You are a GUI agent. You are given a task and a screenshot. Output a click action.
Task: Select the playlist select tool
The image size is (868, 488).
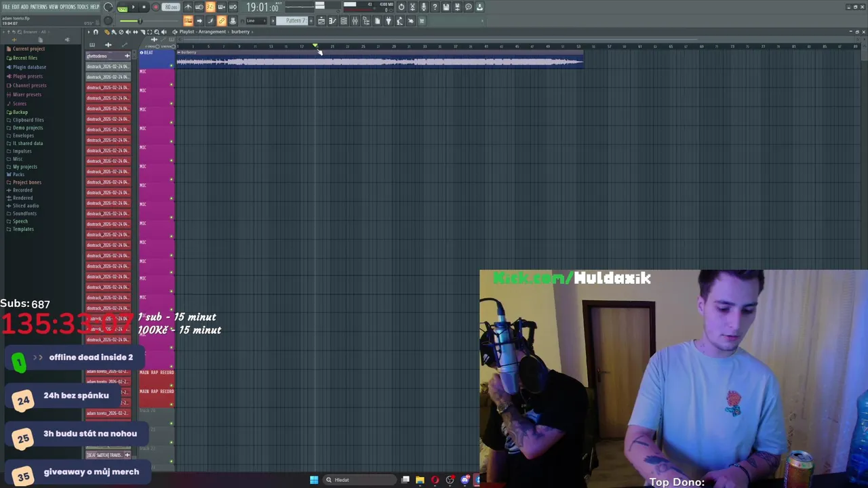[x=149, y=32]
